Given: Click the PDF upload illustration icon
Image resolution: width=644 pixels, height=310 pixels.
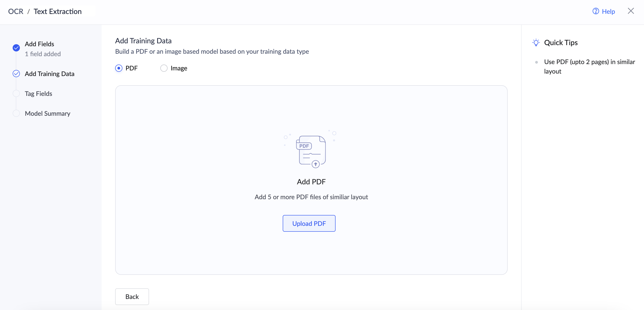Looking at the screenshot, I should (311, 151).
